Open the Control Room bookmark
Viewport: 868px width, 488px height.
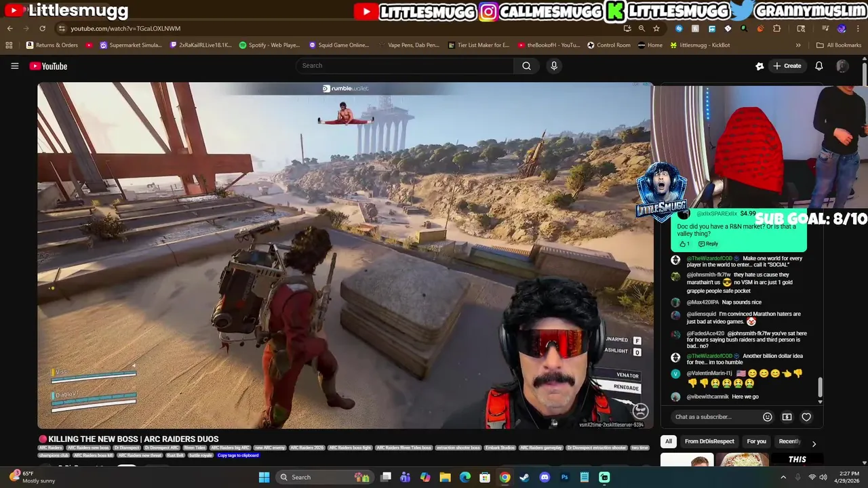[x=609, y=45]
